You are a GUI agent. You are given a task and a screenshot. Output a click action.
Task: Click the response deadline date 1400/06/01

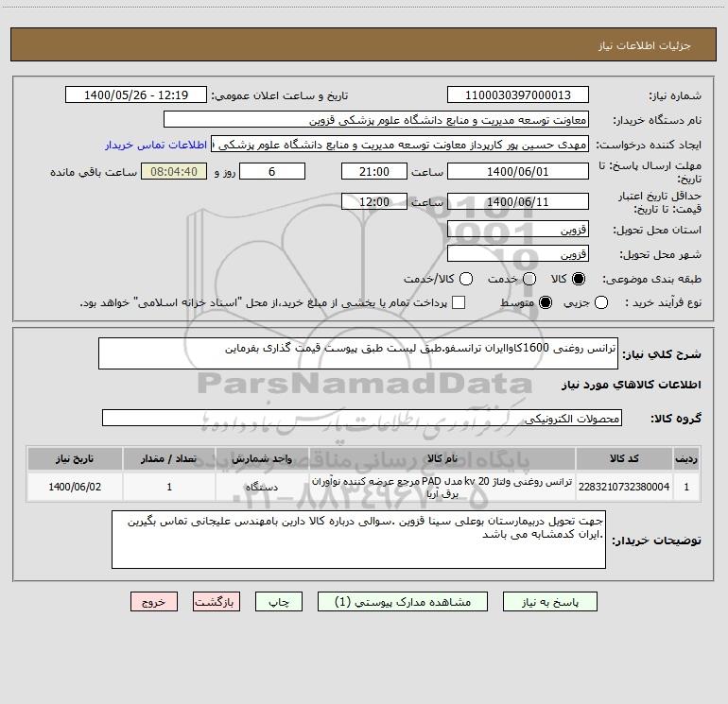518,171
